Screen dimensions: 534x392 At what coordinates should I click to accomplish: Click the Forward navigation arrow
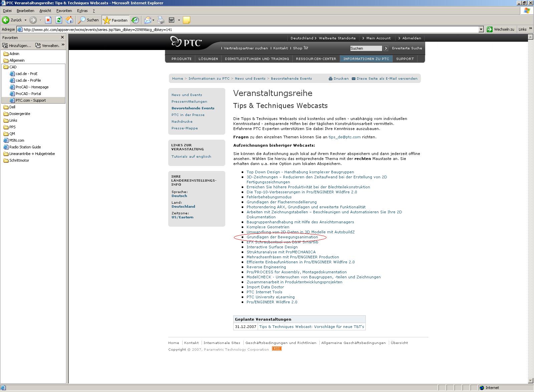point(33,20)
